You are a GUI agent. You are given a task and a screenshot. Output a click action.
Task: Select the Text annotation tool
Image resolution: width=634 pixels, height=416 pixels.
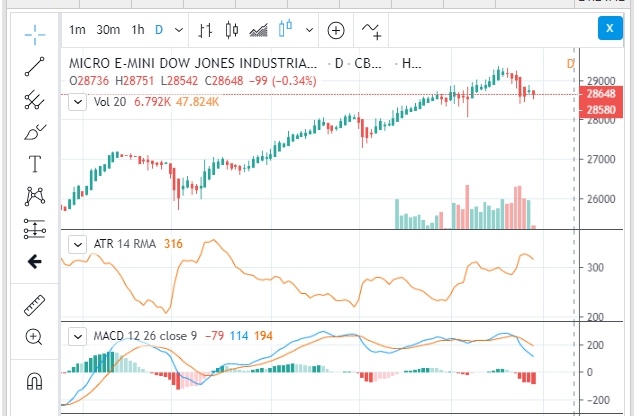[x=35, y=164]
